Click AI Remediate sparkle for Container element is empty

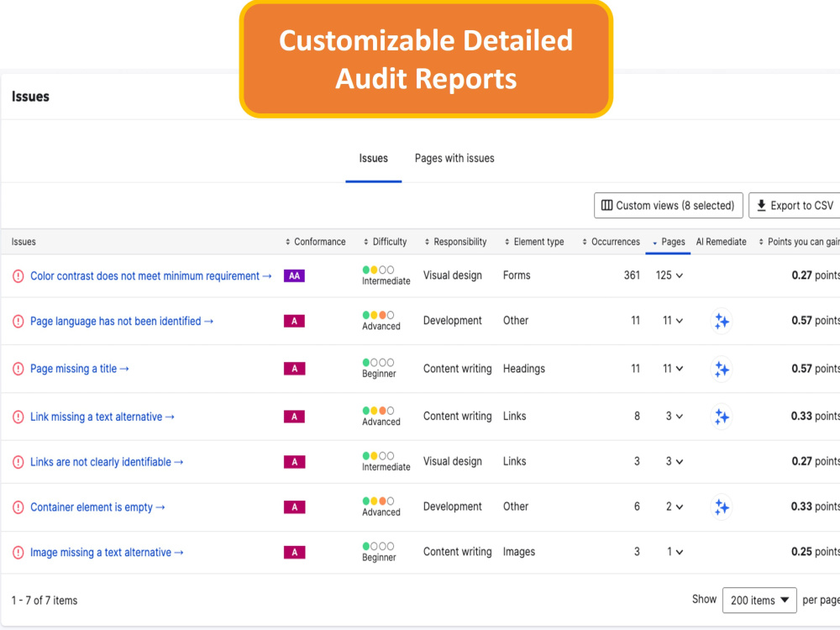coord(722,507)
